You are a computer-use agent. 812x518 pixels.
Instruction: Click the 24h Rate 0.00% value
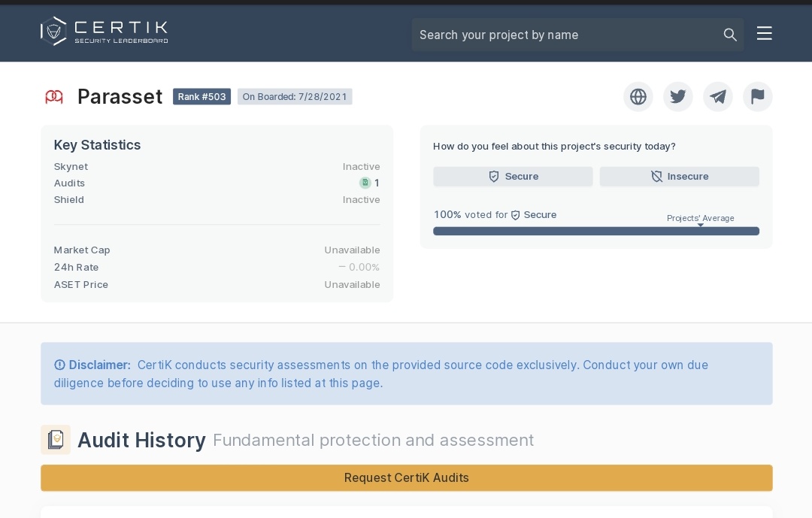tap(359, 268)
